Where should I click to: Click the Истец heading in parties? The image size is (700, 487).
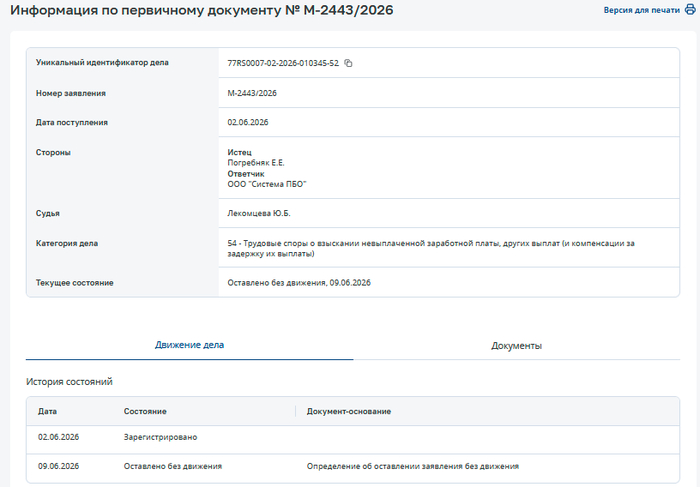[239, 152]
